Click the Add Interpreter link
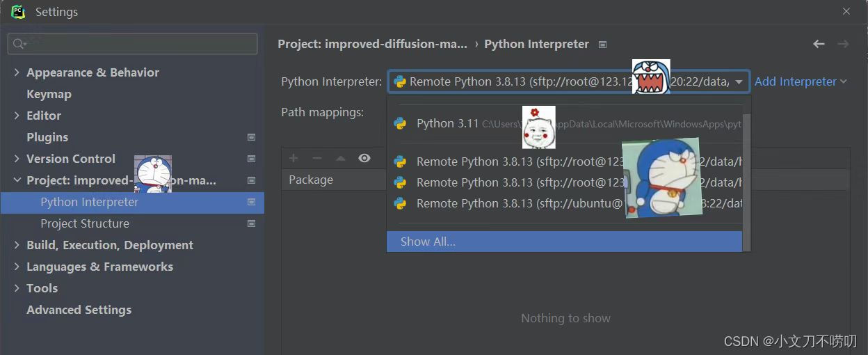This screenshot has width=868, height=355. click(795, 81)
